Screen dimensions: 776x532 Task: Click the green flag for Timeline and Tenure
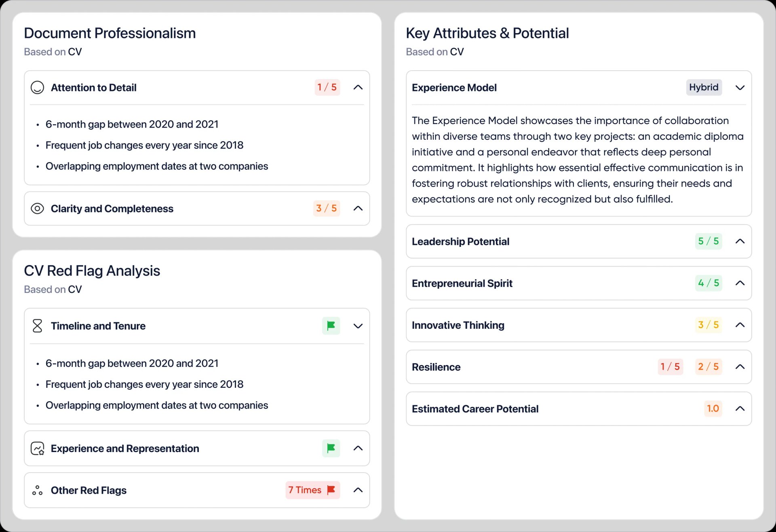(x=331, y=326)
